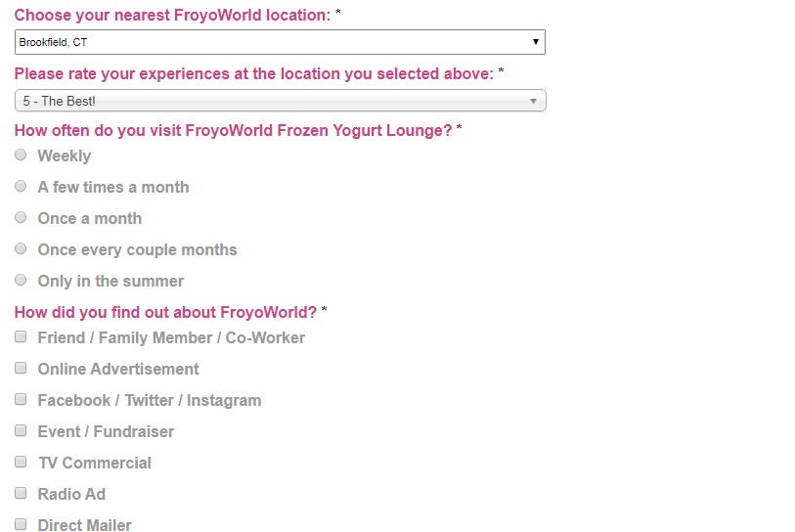Check the Friend / Family Member / Co-Worker box
This screenshot has width=795, height=532.
click(x=21, y=336)
